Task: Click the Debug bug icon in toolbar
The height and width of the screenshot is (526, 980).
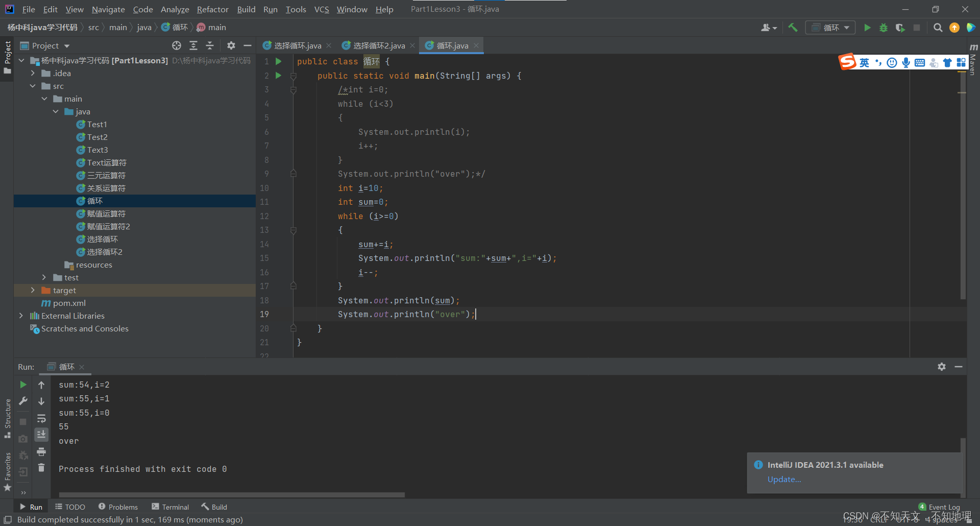Action: pyautogui.click(x=884, y=28)
